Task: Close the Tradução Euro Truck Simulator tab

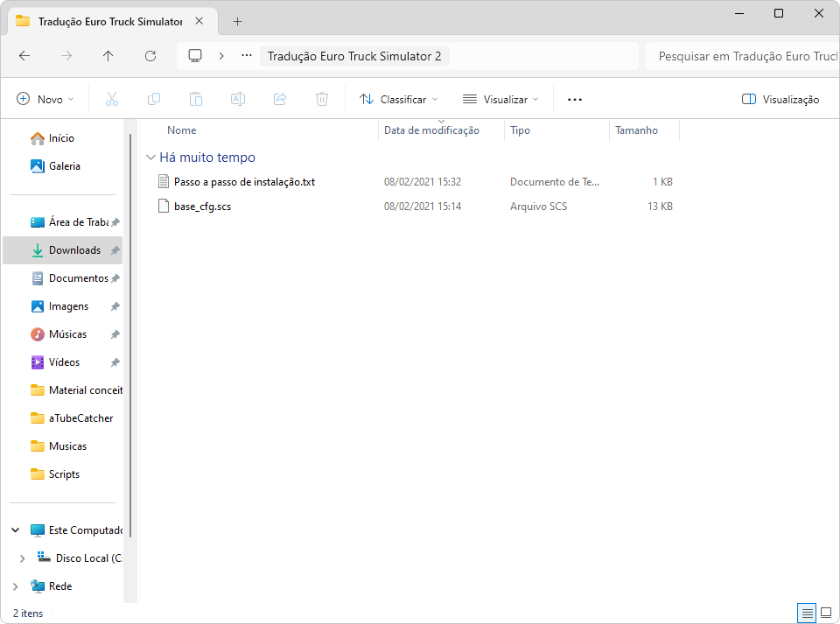Action: click(199, 21)
